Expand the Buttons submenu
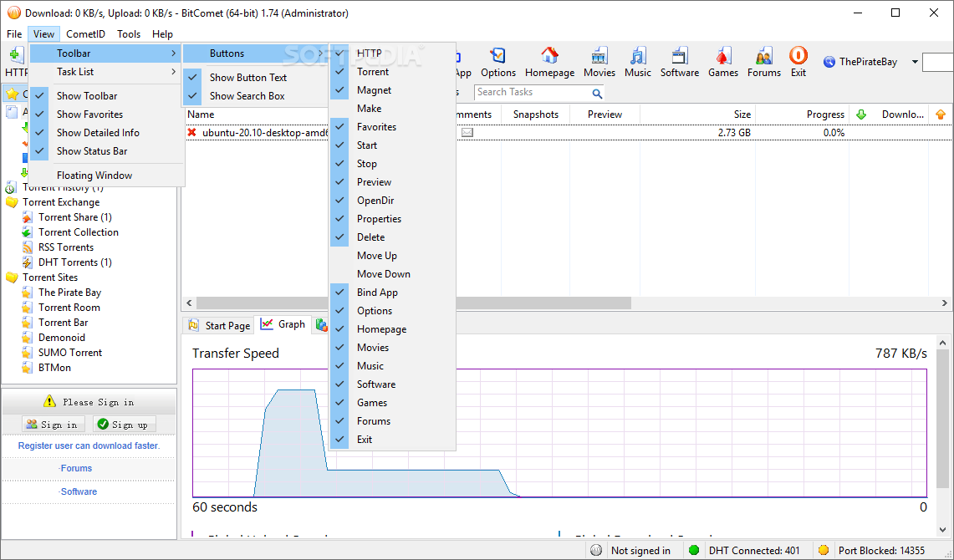Image resolution: width=954 pixels, height=560 pixels. pyautogui.click(x=256, y=53)
